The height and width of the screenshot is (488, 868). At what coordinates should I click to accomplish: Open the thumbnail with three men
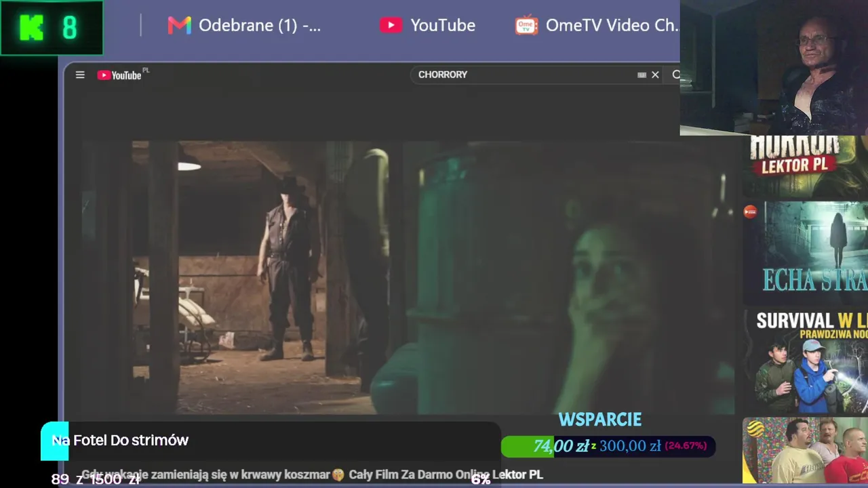[x=805, y=451]
